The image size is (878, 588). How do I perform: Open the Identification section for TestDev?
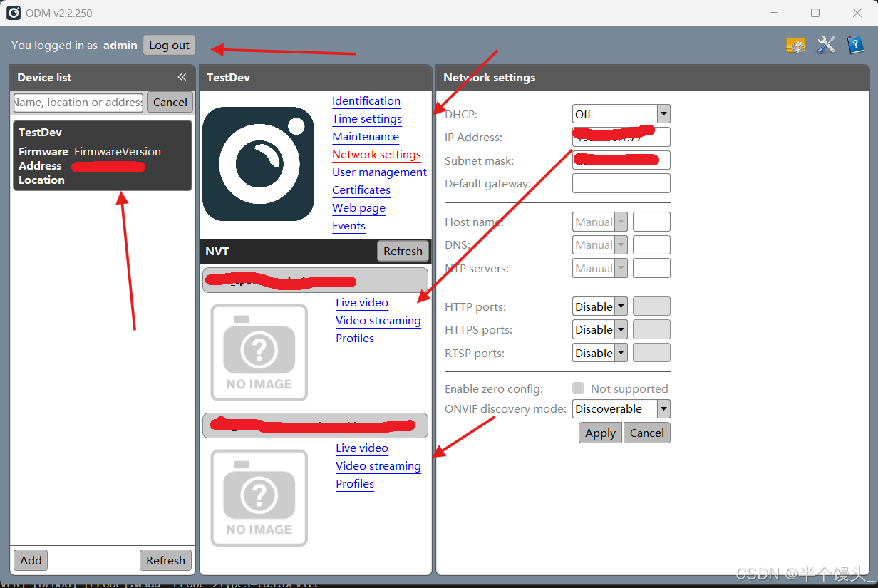[x=366, y=101]
